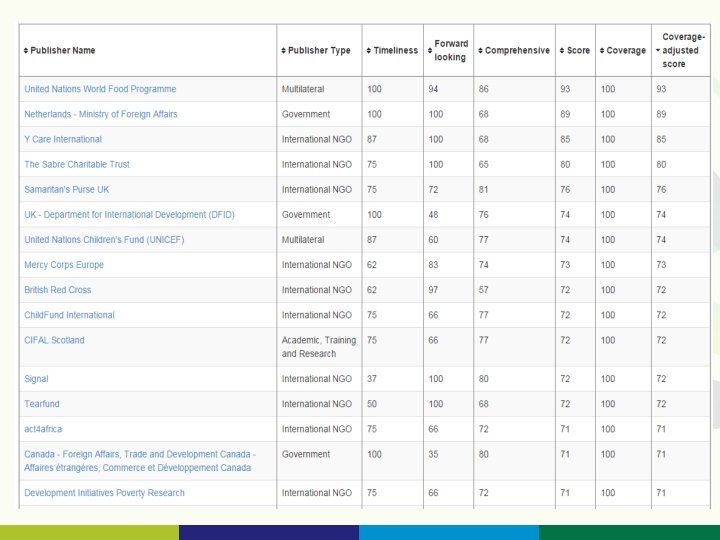Open the Mercy Corps Europe link
This screenshot has height=540, width=720.
click(64, 265)
